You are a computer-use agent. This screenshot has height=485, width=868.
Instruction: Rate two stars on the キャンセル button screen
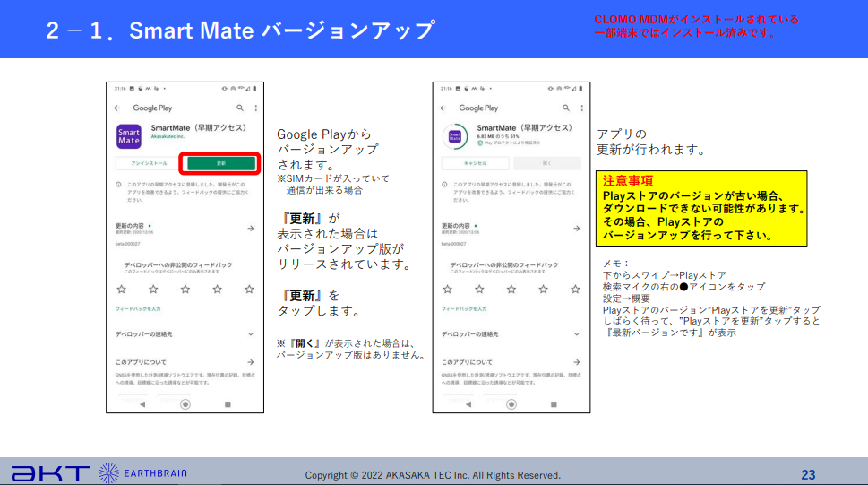coord(479,290)
